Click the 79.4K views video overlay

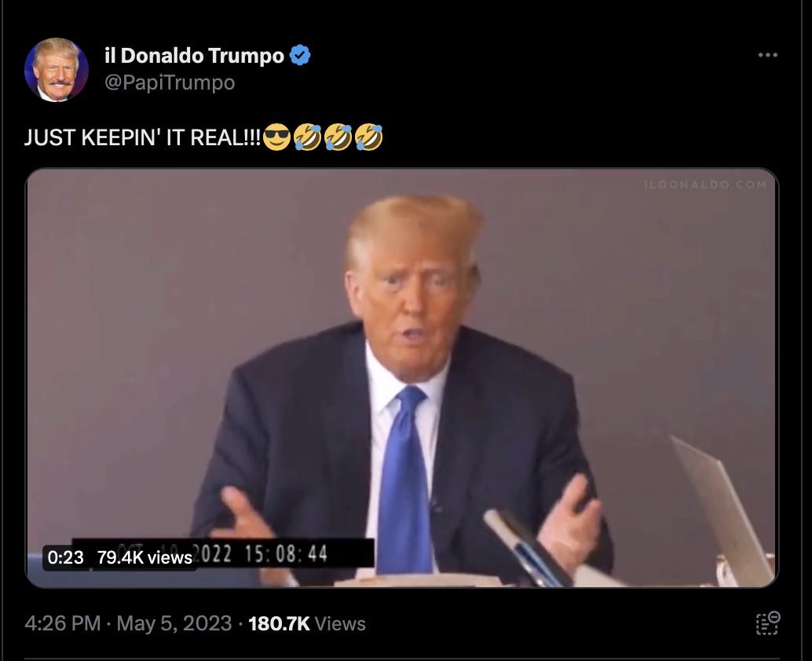(144, 557)
